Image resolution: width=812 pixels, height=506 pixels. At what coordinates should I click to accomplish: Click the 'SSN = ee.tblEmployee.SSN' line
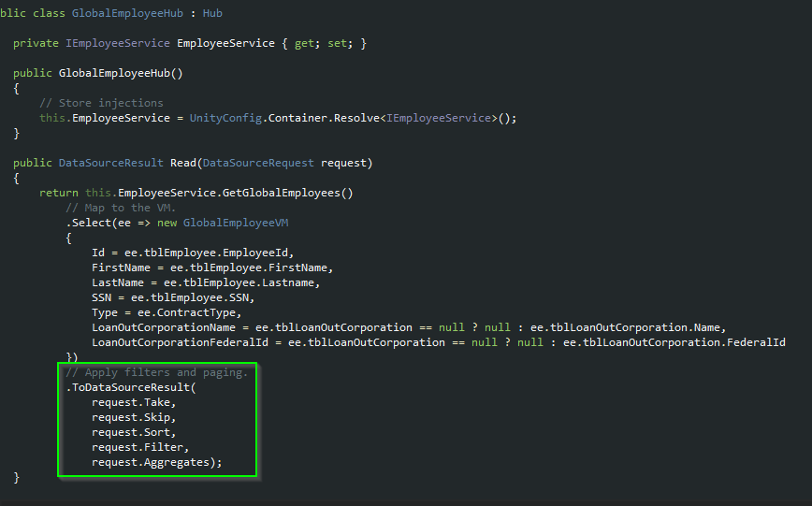coord(173,297)
